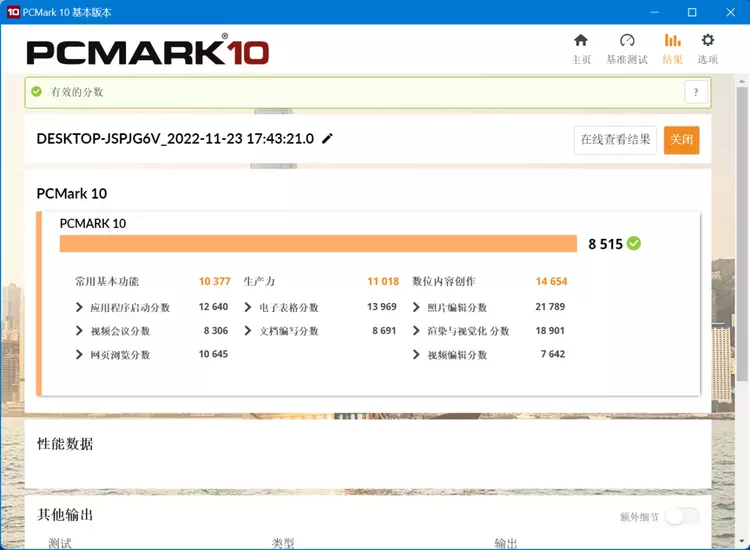Image resolution: width=750 pixels, height=550 pixels.
Task: Click the 测试 column header
Action: click(x=60, y=543)
